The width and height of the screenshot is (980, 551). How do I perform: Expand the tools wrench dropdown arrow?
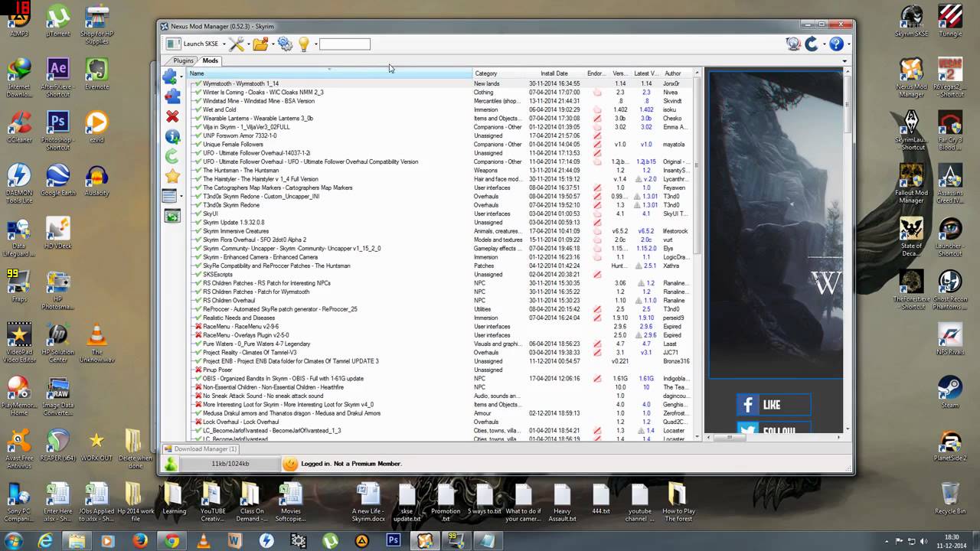click(x=248, y=44)
